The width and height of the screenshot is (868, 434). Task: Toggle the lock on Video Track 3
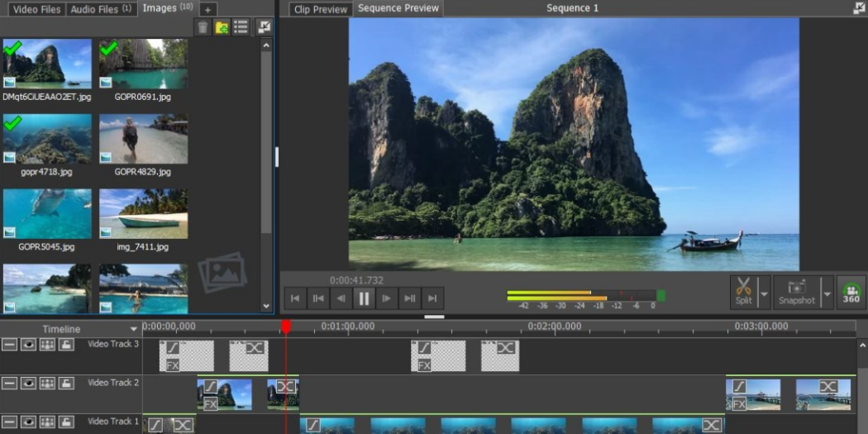coord(66,345)
